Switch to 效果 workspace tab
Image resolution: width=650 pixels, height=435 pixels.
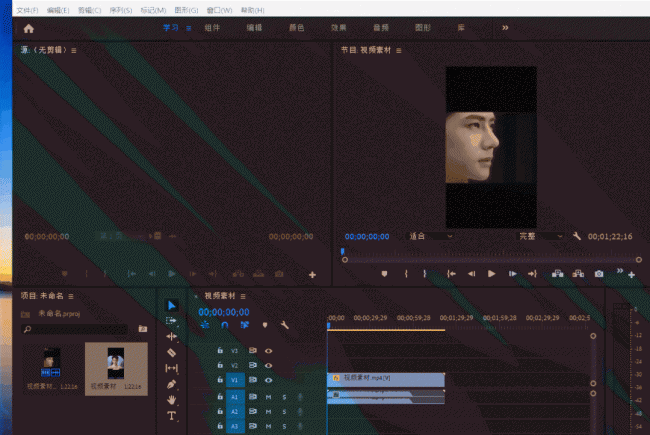[339, 28]
